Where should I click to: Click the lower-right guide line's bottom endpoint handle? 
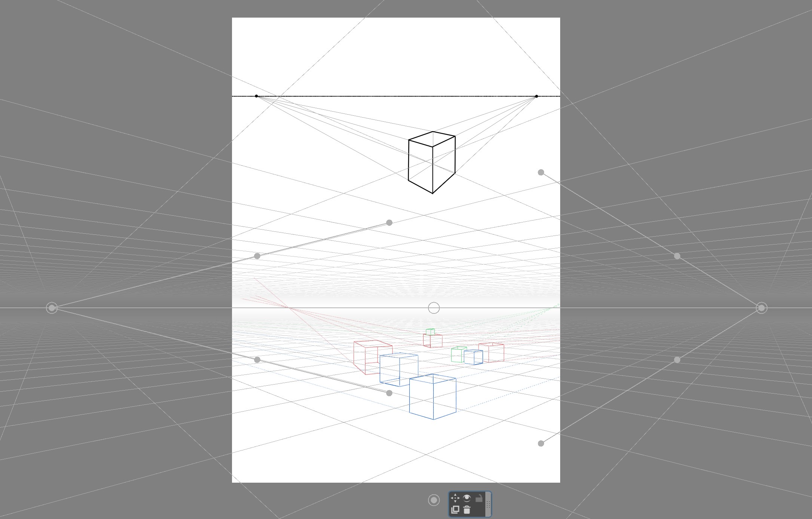(541, 443)
